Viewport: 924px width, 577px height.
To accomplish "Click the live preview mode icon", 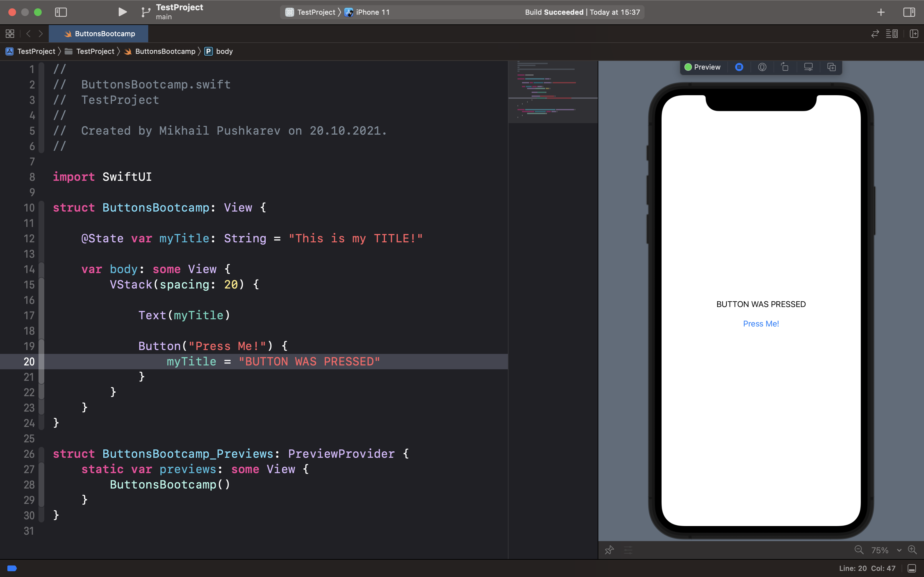I will pos(739,67).
